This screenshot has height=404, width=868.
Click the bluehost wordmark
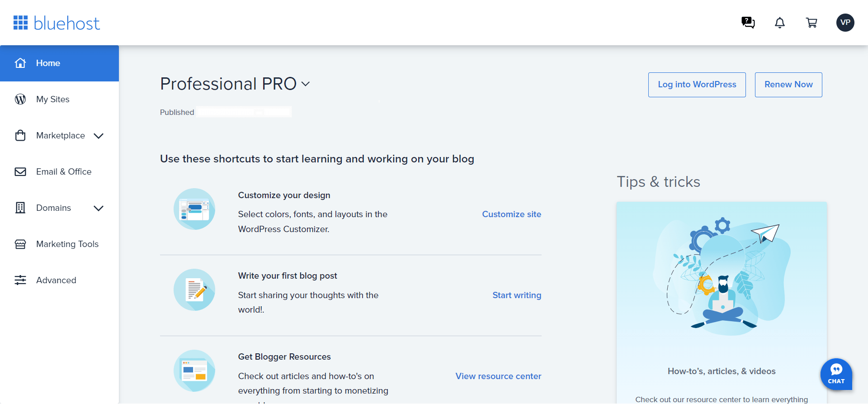(x=67, y=23)
